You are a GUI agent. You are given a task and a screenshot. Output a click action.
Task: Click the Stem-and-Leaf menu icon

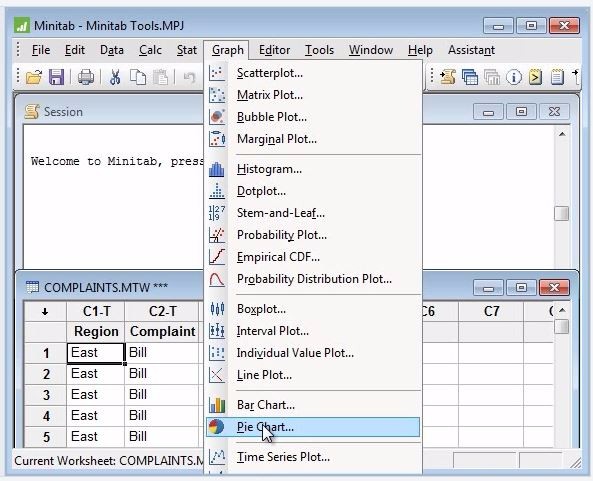point(217,213)
